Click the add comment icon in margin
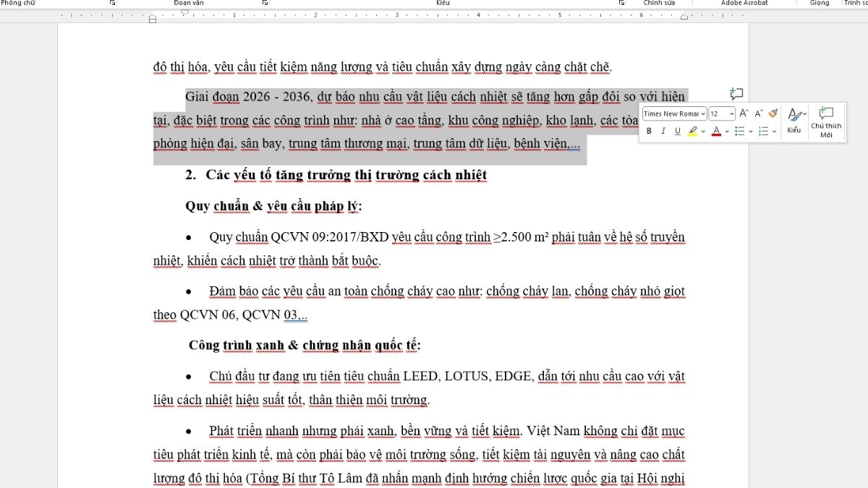The image size is (868, 488). (x=736, y=94)
